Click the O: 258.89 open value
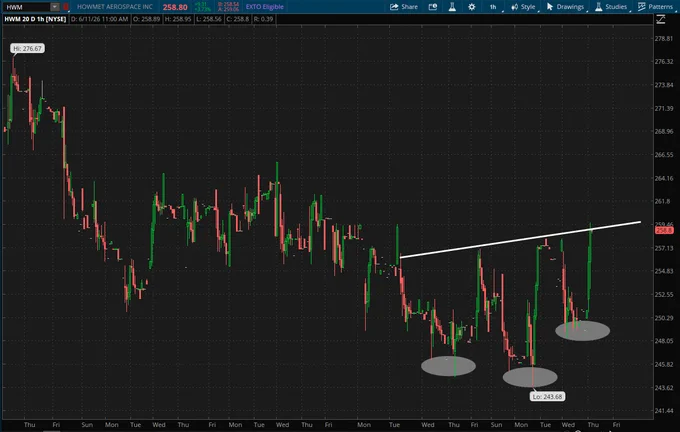Screen dimensions: 680x432 [147, 19]
